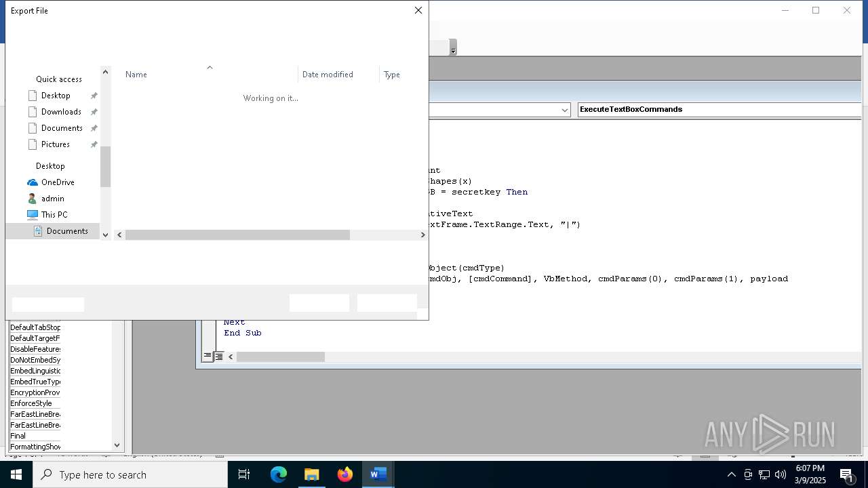868x488 pixels.
Task: Click pin icon next to Downloads
Action: pos(94,112)
